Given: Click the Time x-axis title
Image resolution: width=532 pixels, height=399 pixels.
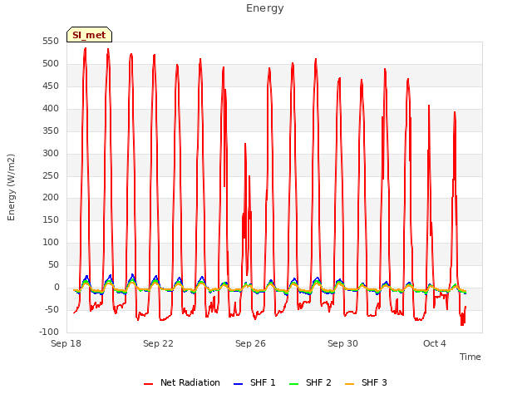Looking at the screenshot, I should [470, 357].
